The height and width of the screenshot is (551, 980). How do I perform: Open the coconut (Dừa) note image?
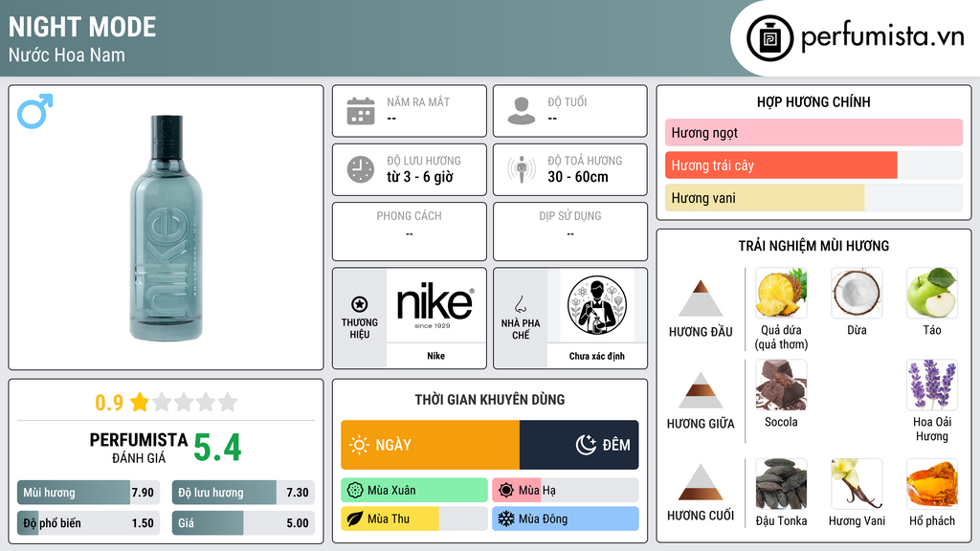pos(857,293)
